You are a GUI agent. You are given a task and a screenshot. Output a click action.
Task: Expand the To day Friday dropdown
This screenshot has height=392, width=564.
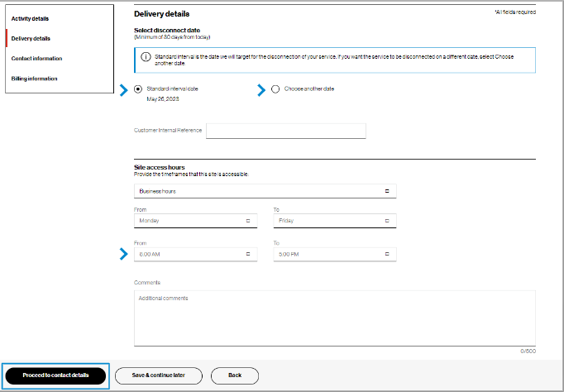tap(335, 221)
